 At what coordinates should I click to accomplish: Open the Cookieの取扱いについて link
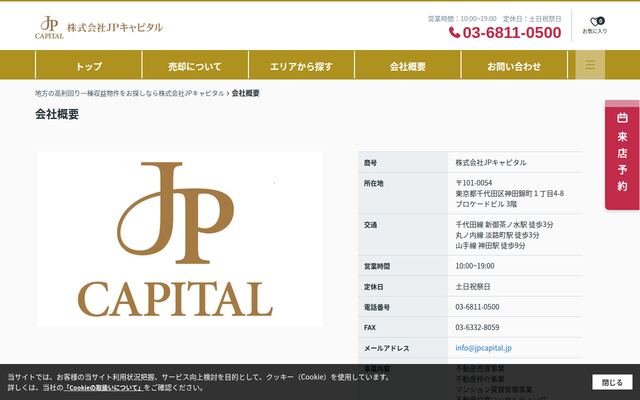point(104,387)
